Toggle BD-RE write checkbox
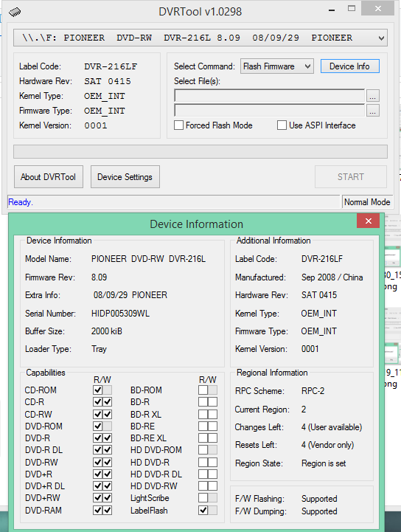 pos(213,426)
